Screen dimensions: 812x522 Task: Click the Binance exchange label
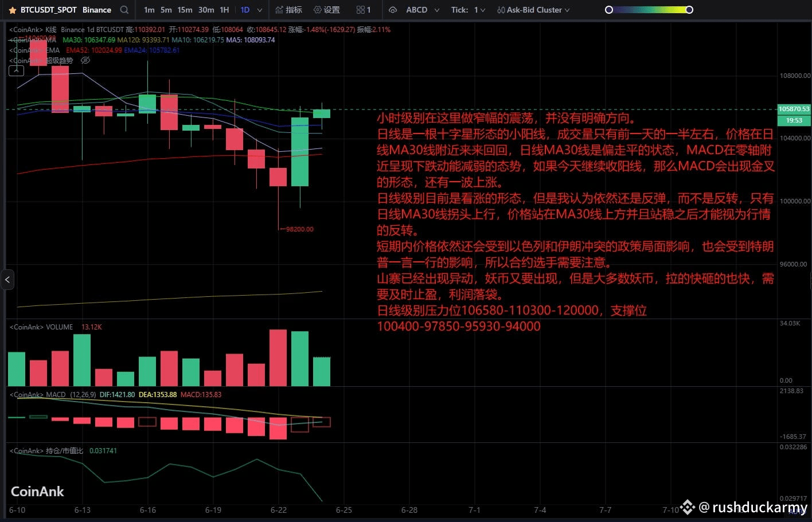click(97, 10)
